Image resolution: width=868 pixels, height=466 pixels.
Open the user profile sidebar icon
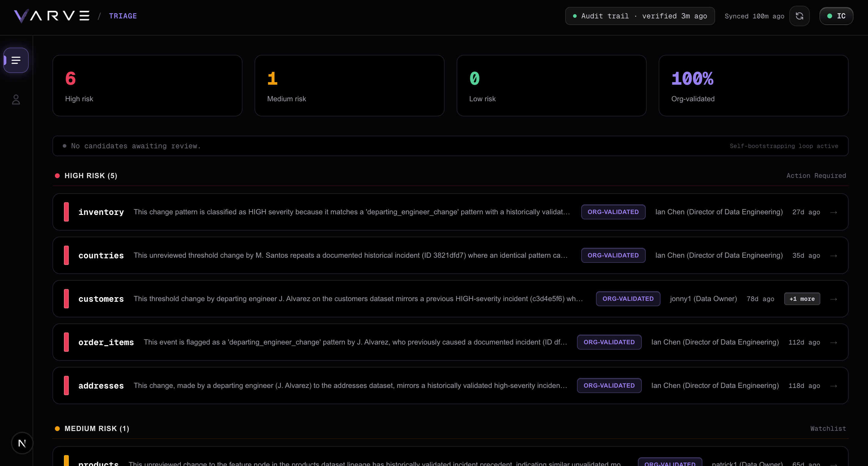[x=16, y=100]
